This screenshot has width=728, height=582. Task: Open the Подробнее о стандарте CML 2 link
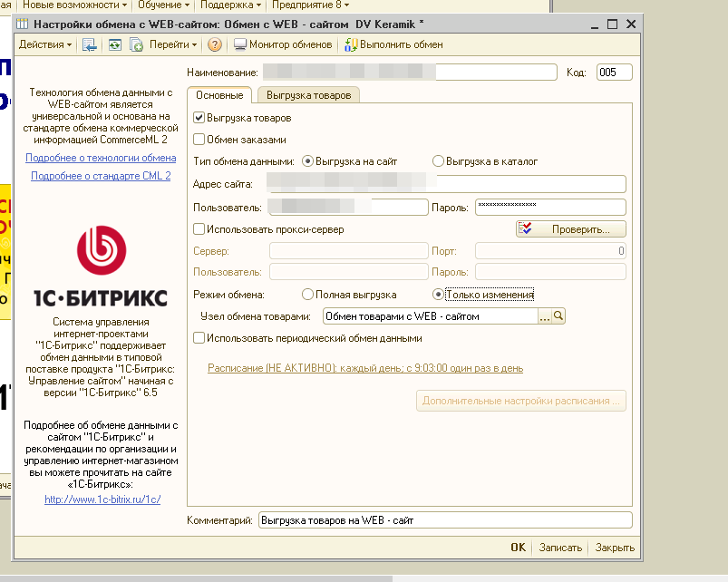101,176
